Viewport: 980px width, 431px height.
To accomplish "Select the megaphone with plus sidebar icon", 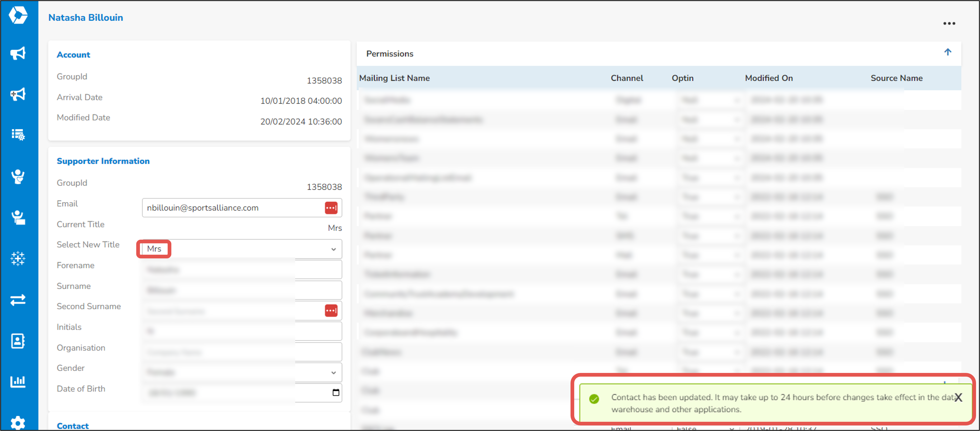I will click(18, 94).
